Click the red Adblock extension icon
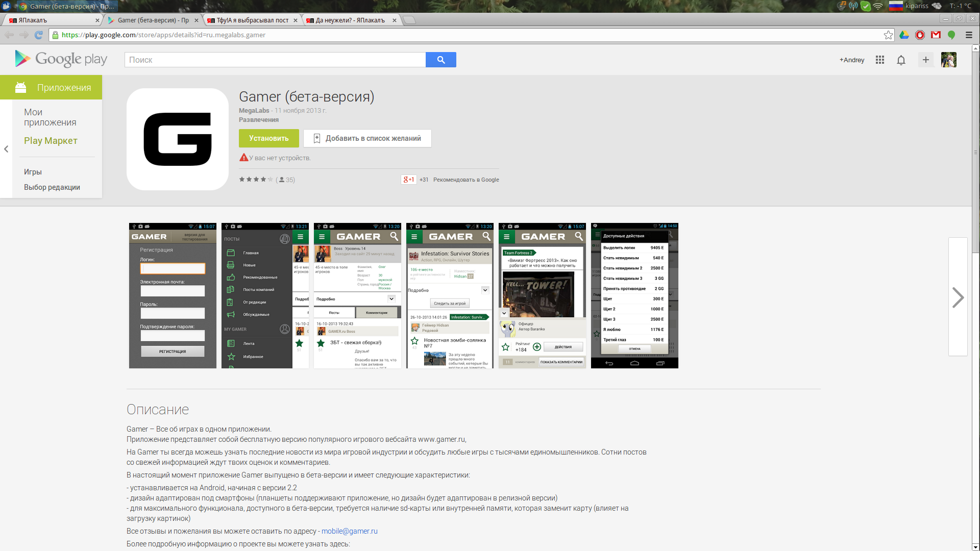 pos(920,35)
